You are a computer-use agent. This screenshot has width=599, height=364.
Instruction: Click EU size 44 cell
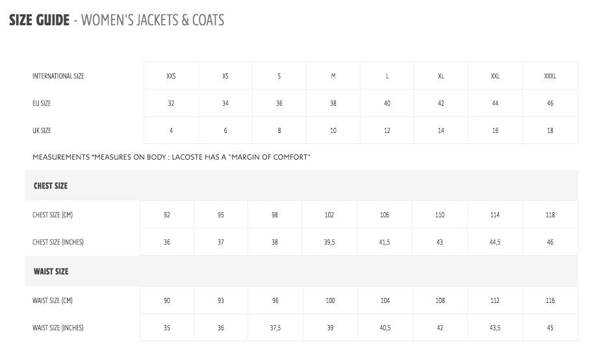(495, 103)
